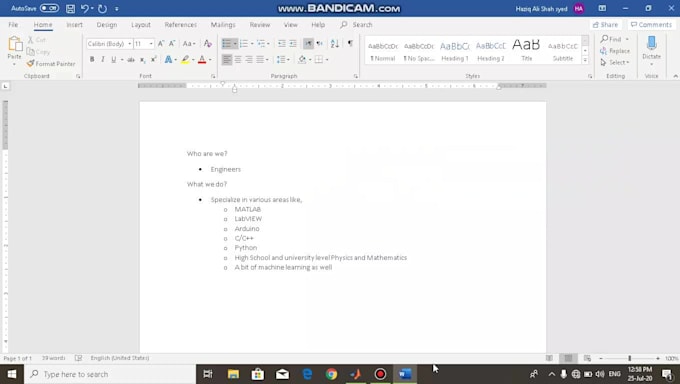The height and width of the screenshot is (384, 680).
Task: Toggle italic formatting
Action: coord(103,59)
